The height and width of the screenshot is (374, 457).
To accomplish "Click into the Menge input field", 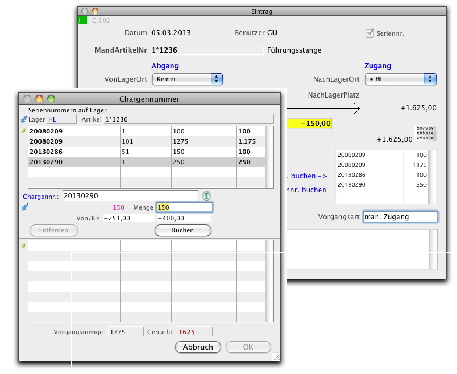I will click(184, 207).
